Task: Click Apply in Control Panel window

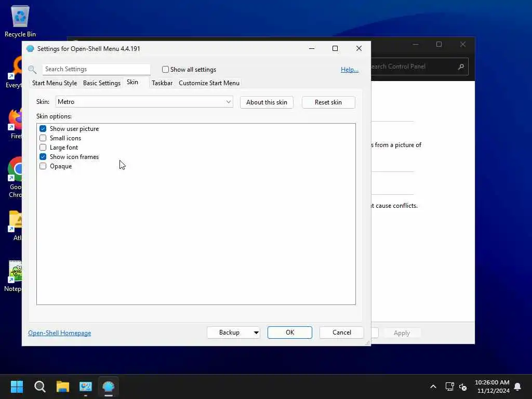Action: 402,333
